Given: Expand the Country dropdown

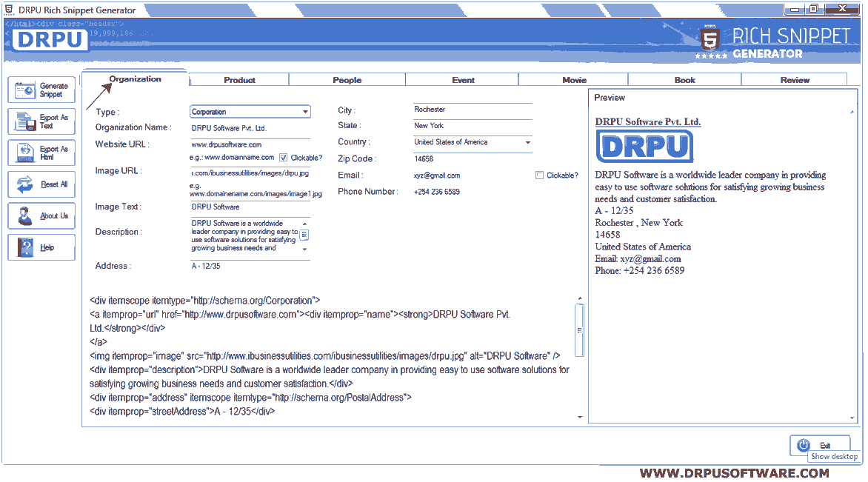Looking at the screenshot, I should click(527, 143).
